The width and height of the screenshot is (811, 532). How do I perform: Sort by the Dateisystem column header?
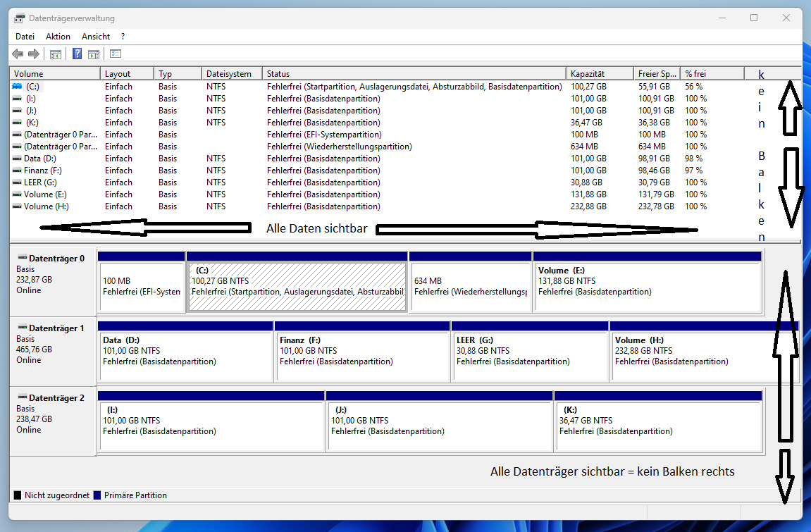pyautogui.click(x=233, y=74)
